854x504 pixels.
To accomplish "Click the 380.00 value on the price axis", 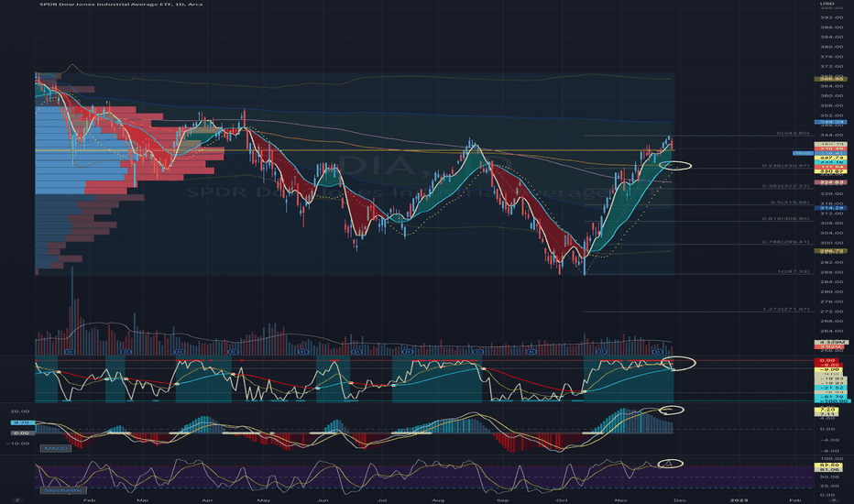I will pyautogui.click(x=831, y=47).
